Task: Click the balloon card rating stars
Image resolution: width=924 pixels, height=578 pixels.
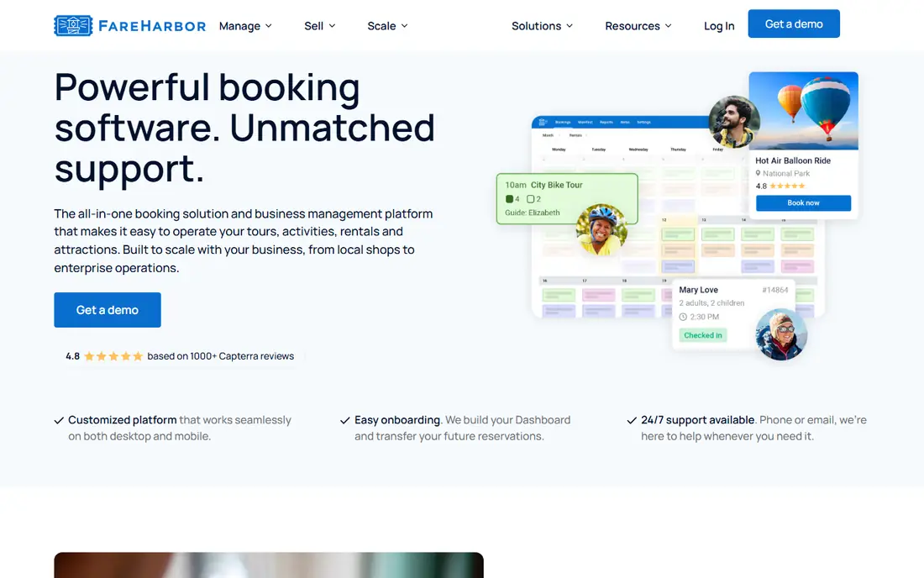Action: pos(787,186)
